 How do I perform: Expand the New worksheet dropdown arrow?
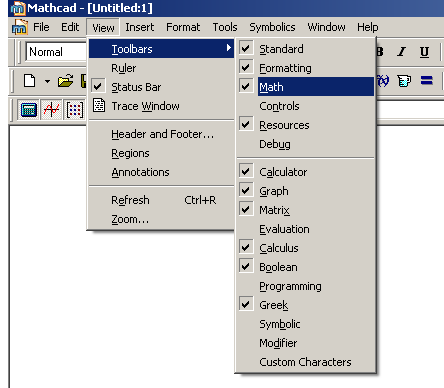47,81
